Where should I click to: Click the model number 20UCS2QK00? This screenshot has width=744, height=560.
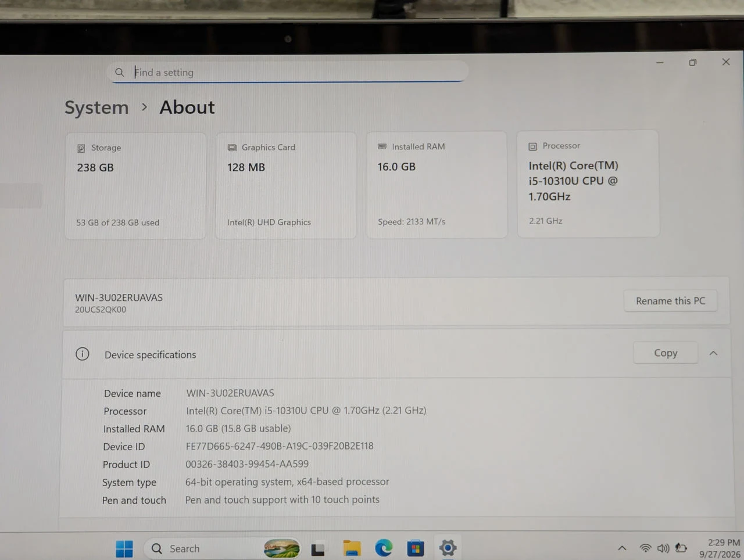[101, 310]
